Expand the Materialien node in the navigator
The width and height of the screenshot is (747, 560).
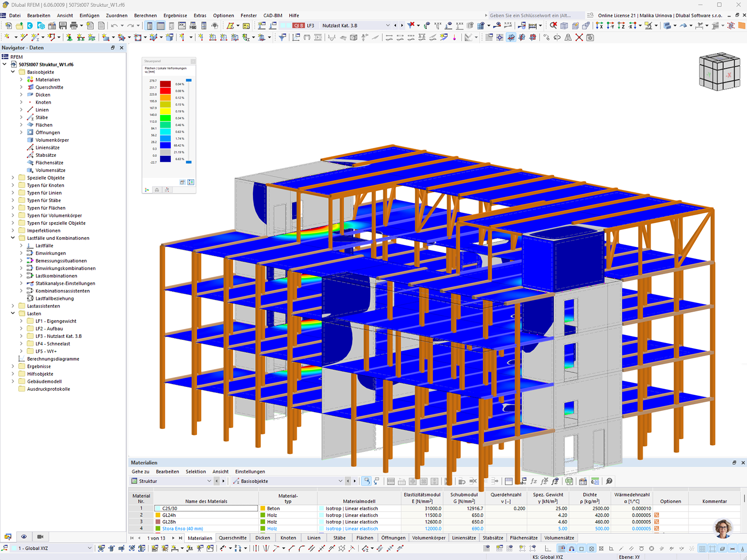pyautogui.click(x=21, y=79)
